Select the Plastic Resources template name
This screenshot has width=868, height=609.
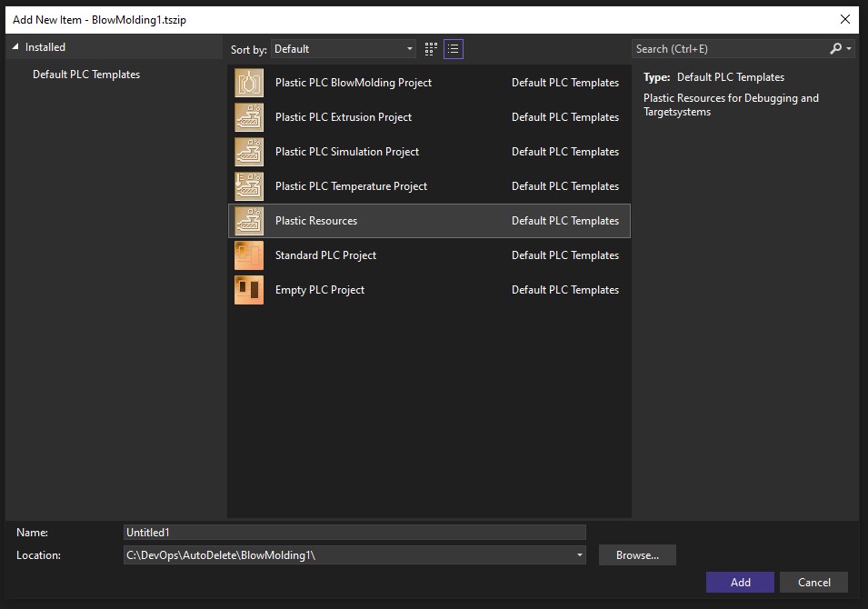point(316,221)
